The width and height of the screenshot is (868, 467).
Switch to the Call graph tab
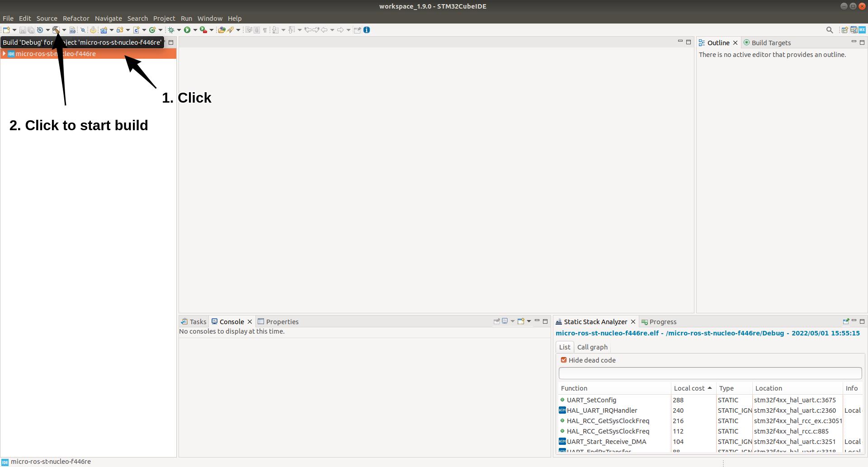tap(592, 347)
